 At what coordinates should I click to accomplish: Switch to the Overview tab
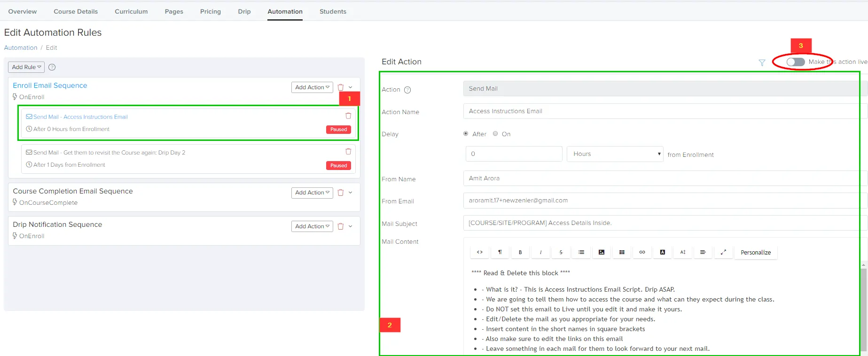point(23,11)
